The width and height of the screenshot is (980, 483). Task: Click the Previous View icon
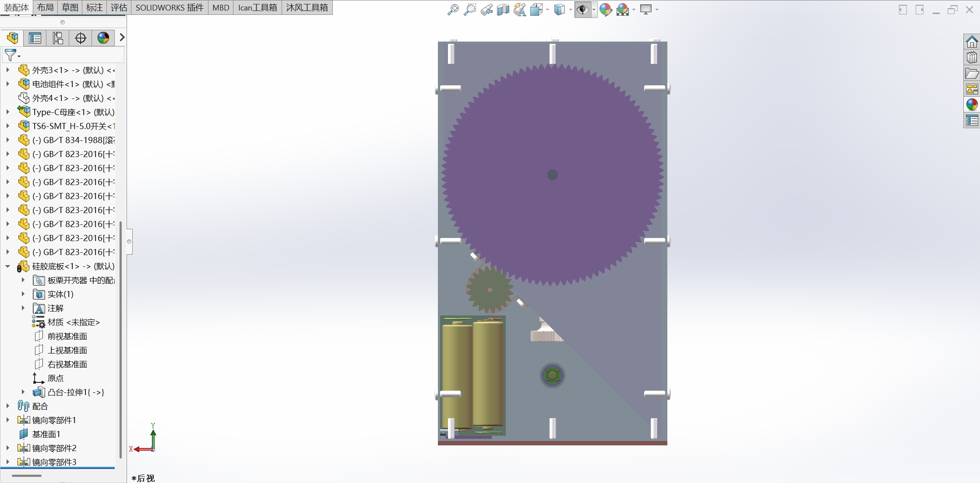486,10
